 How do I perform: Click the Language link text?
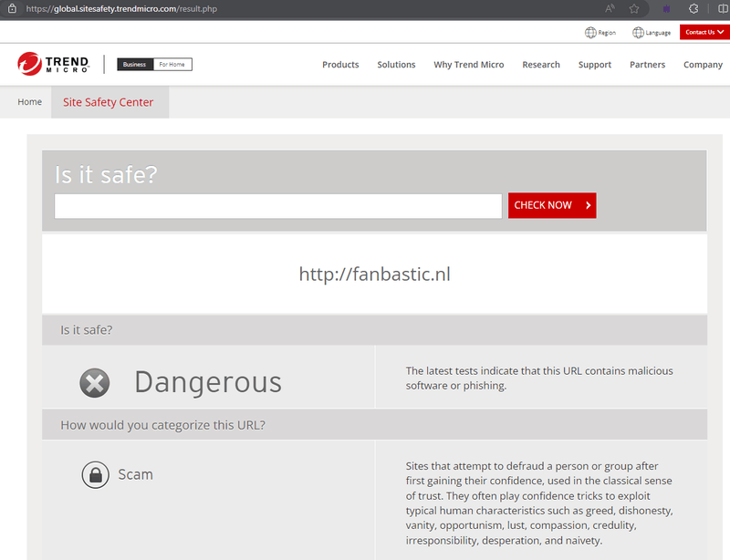(x=658, y=33)
